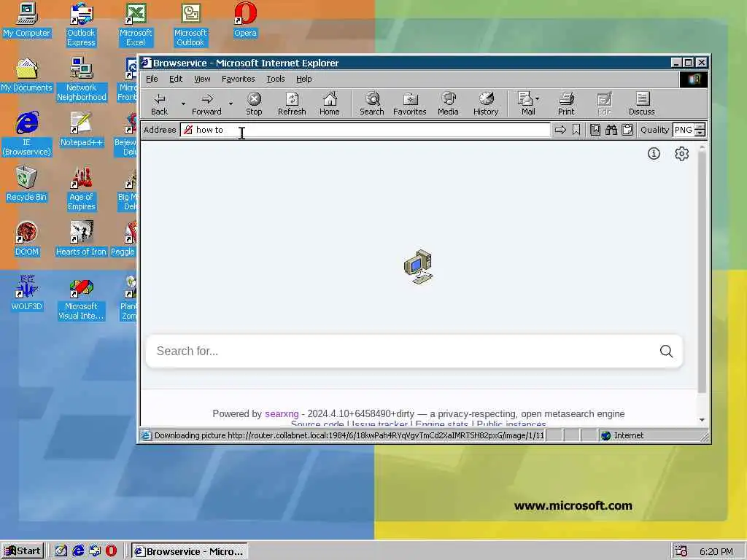Open the Media toolbar button
The width and height of the screenshot is (747, 560).
click(x=448, y=104)
